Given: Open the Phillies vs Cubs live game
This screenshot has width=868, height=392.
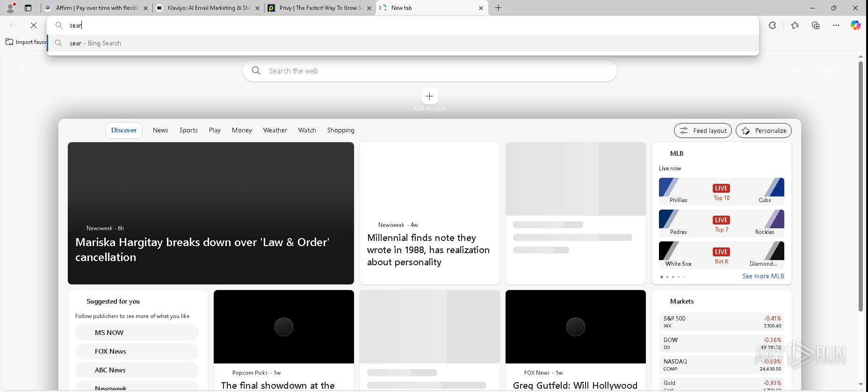Looking at the screenshot, I should click(x=722, y=191).
